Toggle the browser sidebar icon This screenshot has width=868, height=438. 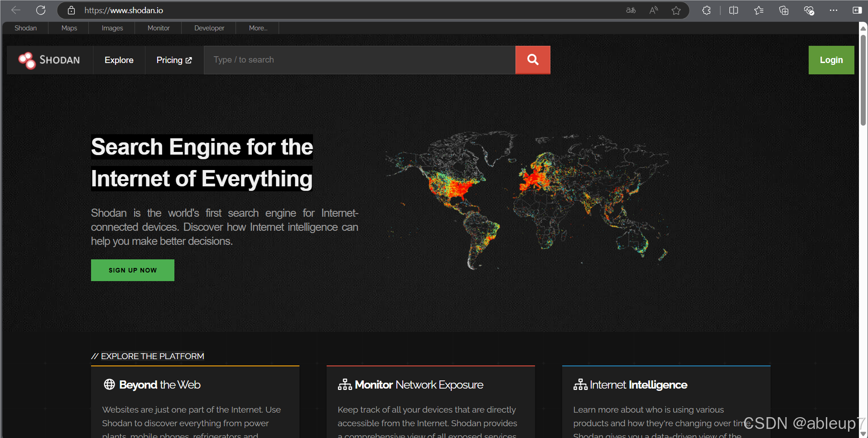coord(857,10)
